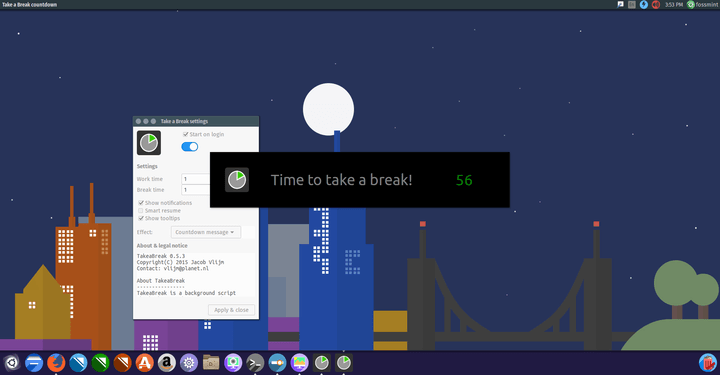Screen dimensions: 720x375
Task: Open the purple webcam app icon
Action: point(233,363)
